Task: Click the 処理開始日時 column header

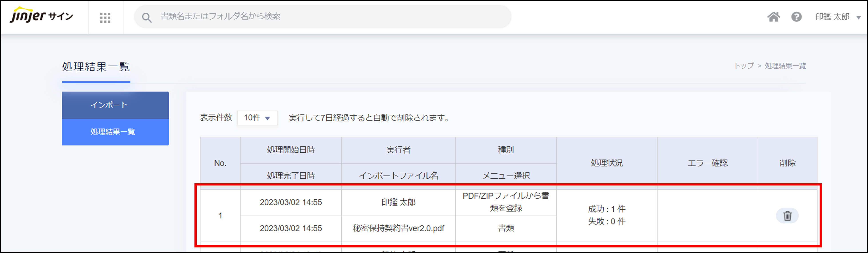Action: coord(291,150)
